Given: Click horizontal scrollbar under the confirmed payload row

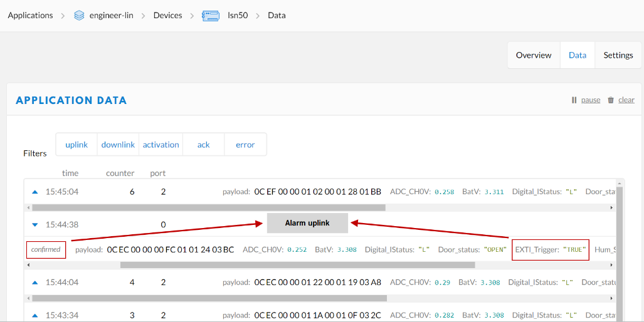Looking at the screenshot, I should click(x=297, y=265).
